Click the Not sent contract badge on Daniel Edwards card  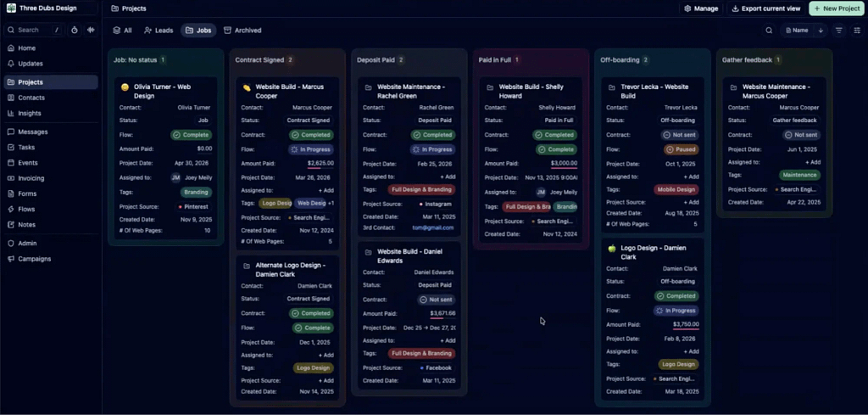point(437,300)
